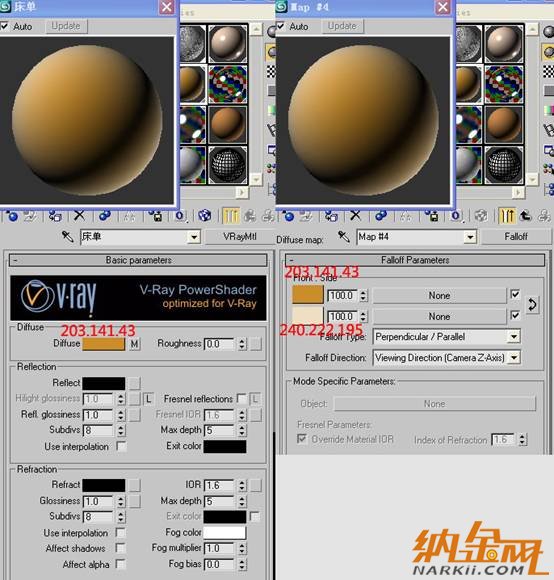Collapse the Basic parameters rollout header

coord(138,260)
